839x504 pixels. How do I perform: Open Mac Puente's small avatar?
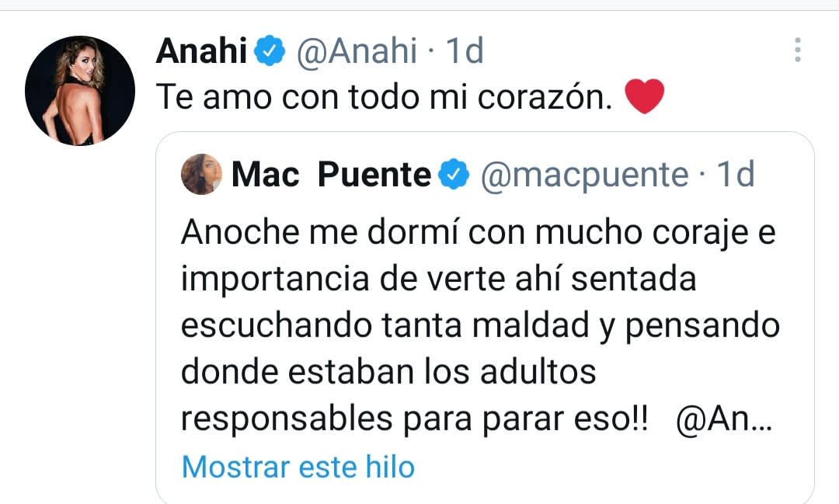coord(201,175)
